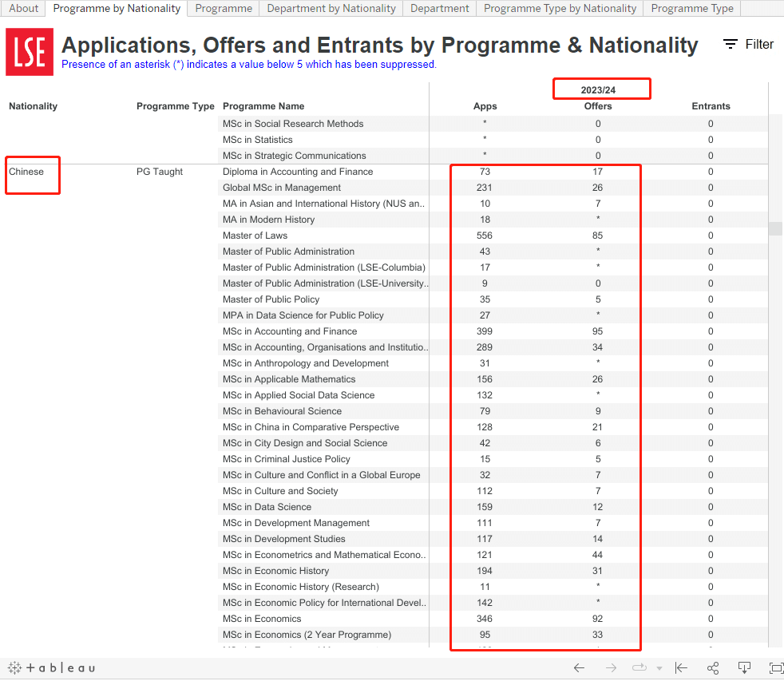The image size is (784, 681).
Task: Switch to the About tab
Action: [x=23, y=9]
